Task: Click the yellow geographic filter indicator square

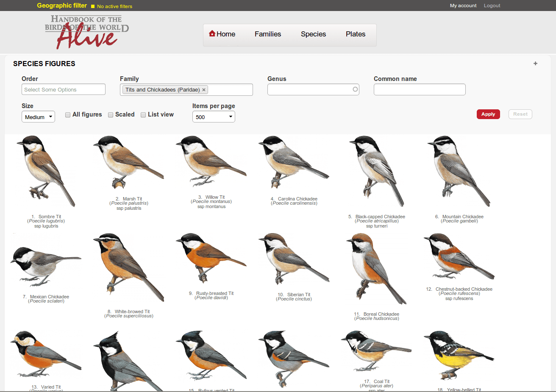Action: point(93,6)
